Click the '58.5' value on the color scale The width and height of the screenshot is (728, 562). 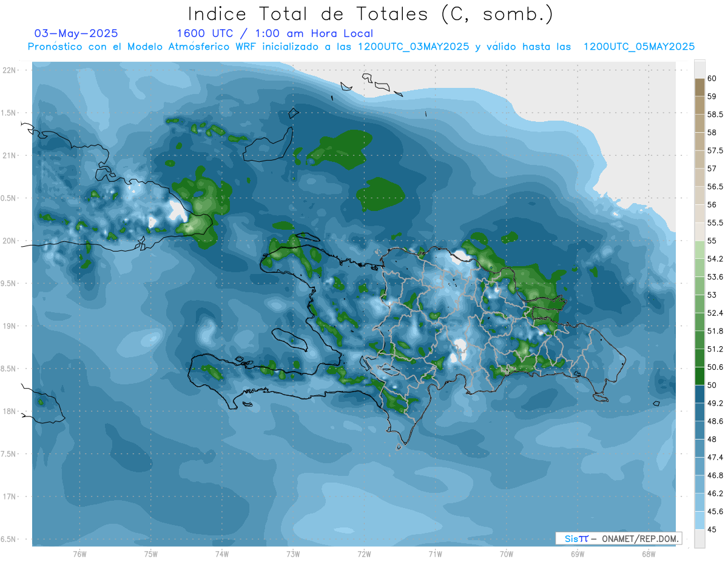click(x=715, y=115)
